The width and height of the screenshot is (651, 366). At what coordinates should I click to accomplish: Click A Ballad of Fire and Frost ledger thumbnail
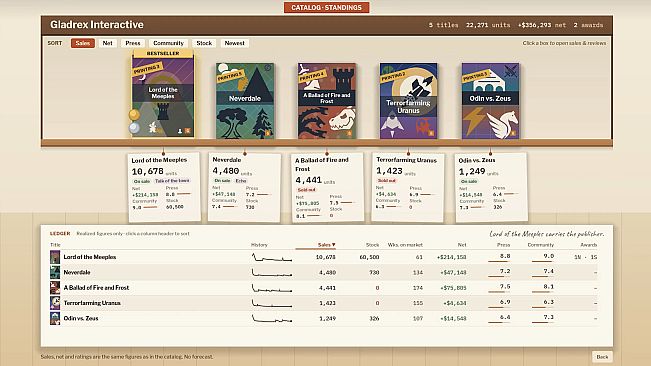(x=55, y=288)
